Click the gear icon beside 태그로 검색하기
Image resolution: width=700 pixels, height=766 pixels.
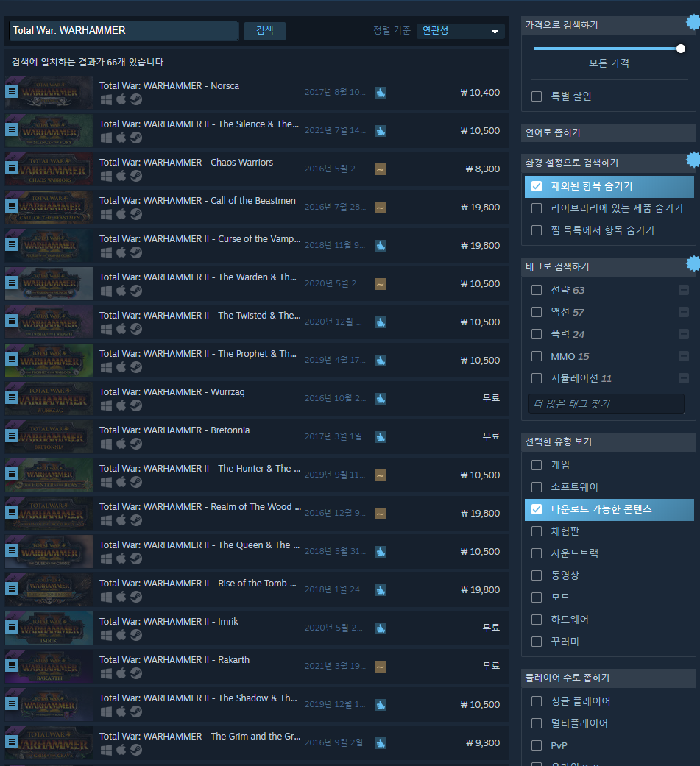pyautogui.click(x=693, y=263)
